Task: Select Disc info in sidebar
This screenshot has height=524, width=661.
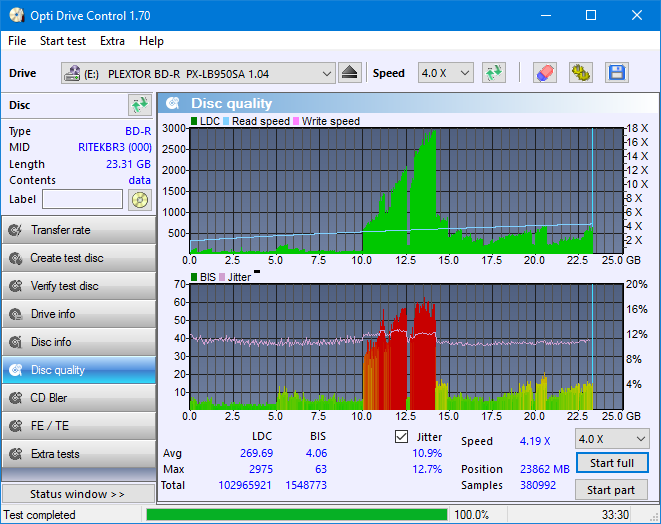Action: pos(79,342)
